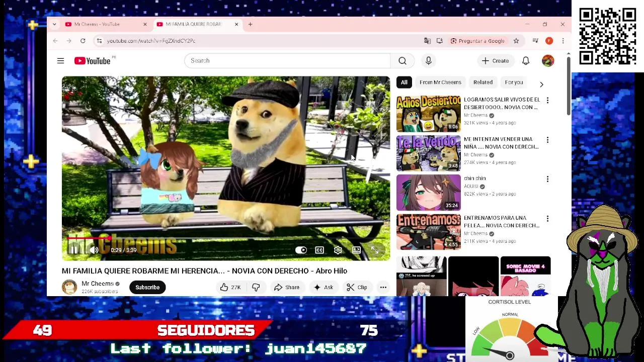Open more actions menu under the video
The height and width of the screenshot is (362, 644).
coord(383,288)
